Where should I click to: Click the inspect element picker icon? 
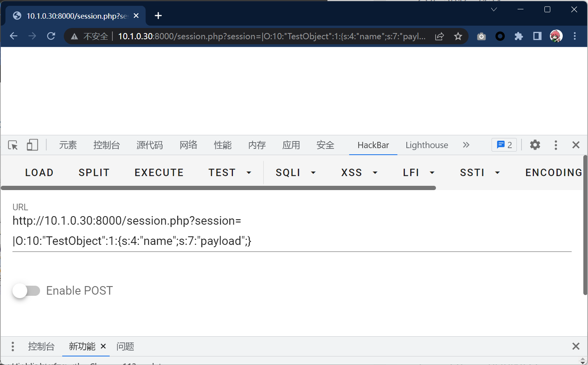point(13,145)
